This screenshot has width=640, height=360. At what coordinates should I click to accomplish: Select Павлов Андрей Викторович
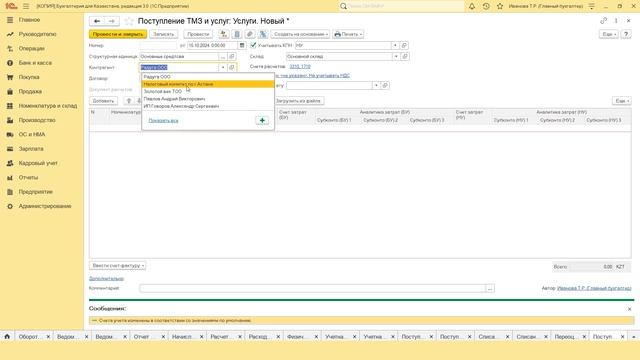pos(208,99)
